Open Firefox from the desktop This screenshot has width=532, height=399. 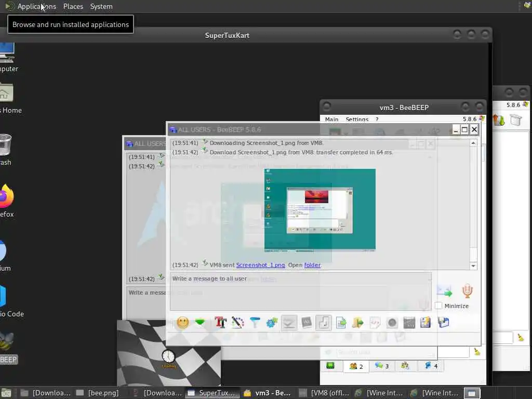click(7, 201)
